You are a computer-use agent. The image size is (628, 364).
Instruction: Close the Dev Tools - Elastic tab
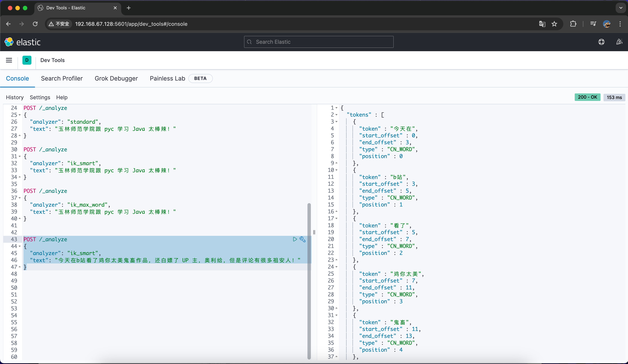[115, 8]
